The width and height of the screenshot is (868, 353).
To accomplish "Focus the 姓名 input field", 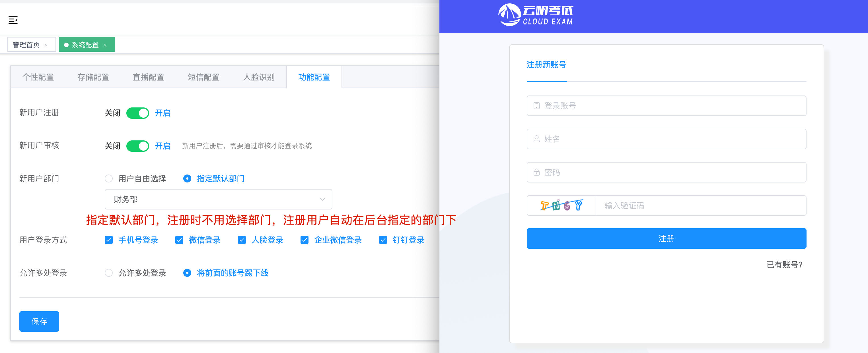I will pos(667,139).
